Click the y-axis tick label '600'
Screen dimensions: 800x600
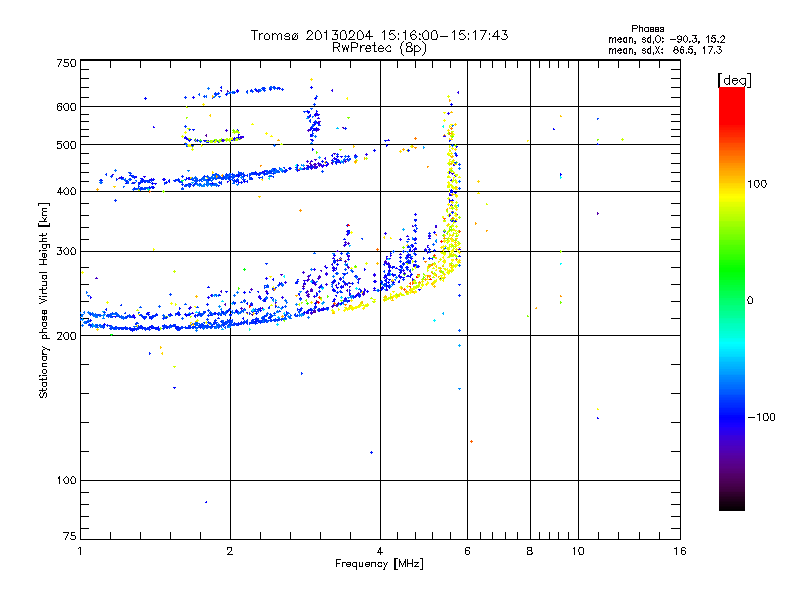(66, 107)
